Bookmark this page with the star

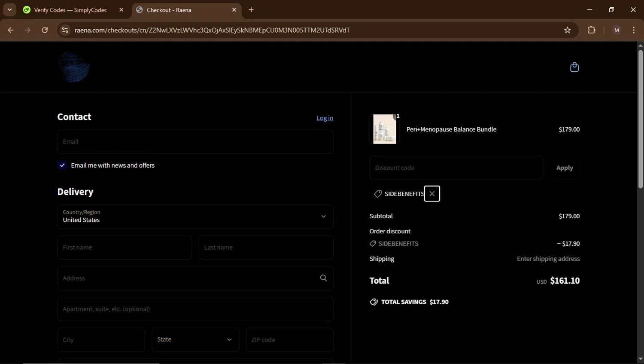coord(568,30)
